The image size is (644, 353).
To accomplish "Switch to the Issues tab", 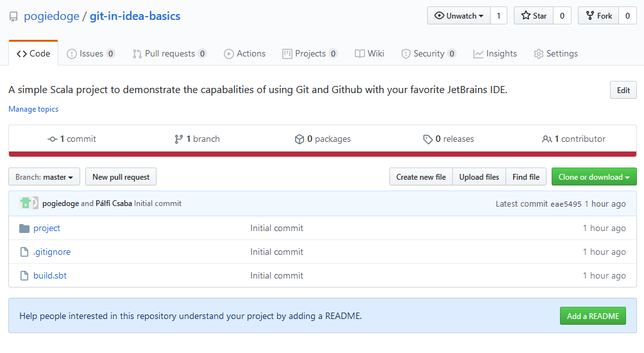I will tap(91, 53).
